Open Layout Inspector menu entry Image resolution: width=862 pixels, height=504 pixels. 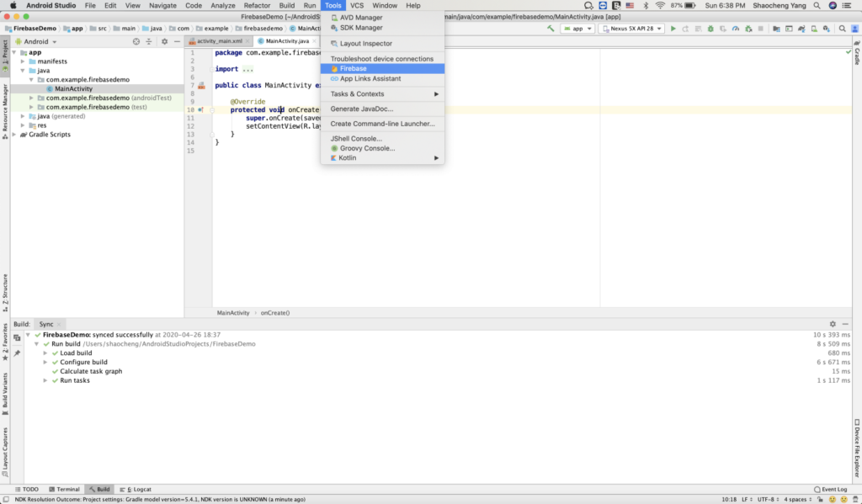click(383, 44)
